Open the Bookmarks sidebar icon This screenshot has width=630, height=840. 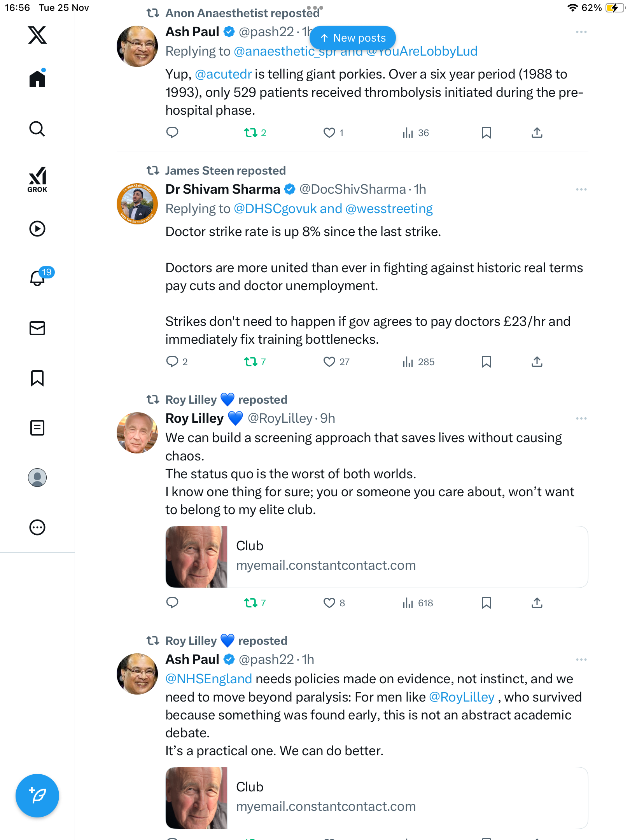tap(37, 378)
